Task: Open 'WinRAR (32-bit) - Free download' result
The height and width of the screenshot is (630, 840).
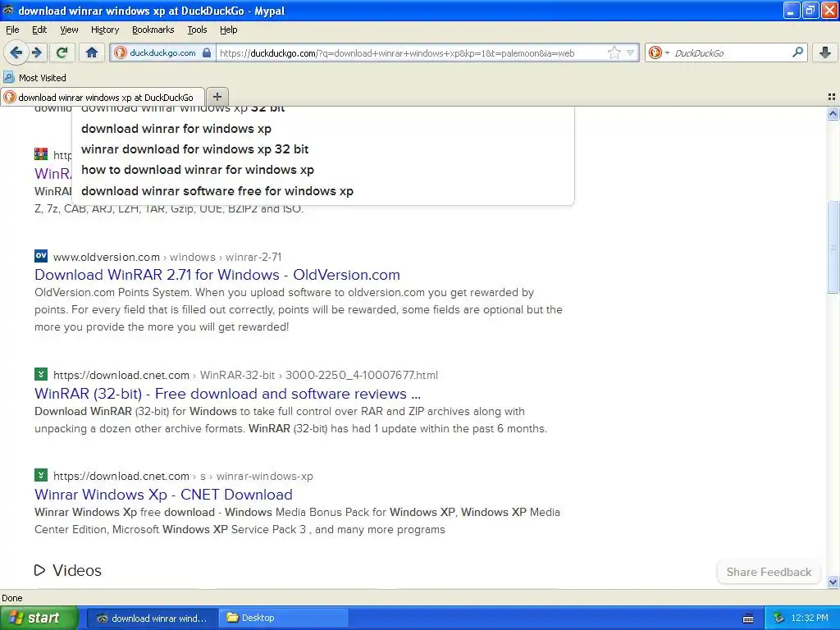Action: [x=228, y=394]
